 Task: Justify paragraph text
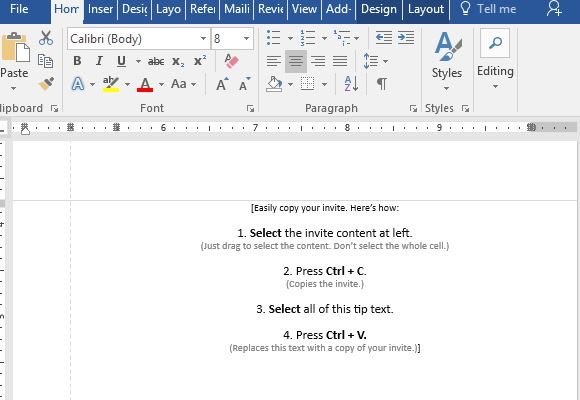[340, 61]
